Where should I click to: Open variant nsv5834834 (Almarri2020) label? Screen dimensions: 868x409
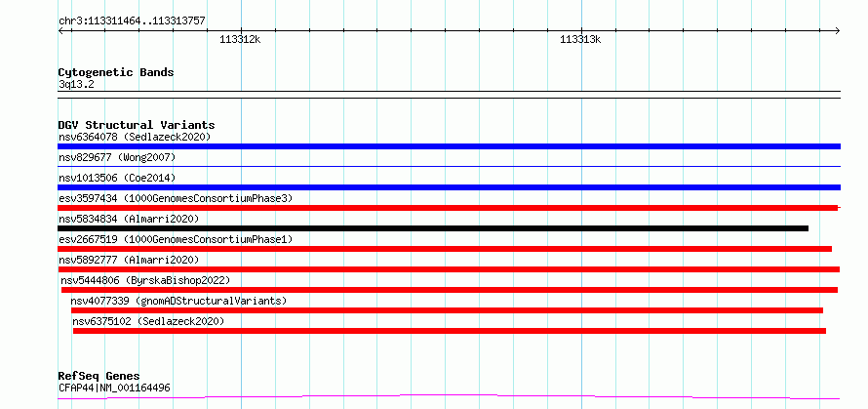129,219
